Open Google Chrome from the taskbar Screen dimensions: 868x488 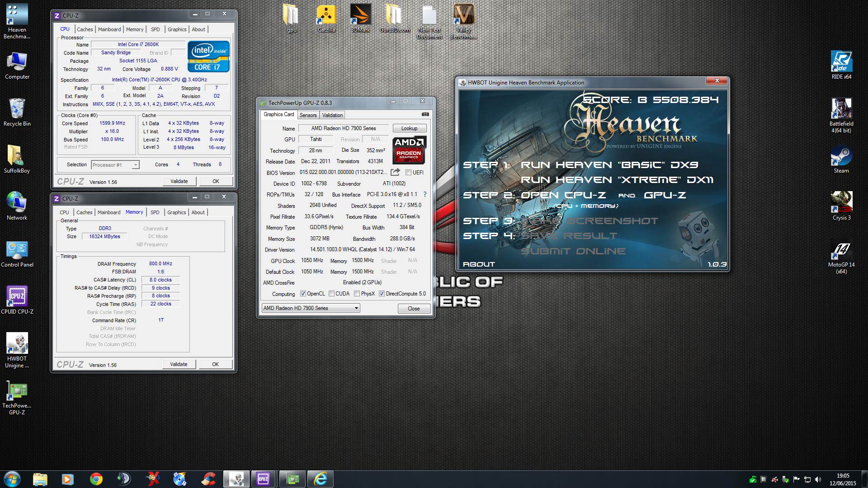[96, 479]
